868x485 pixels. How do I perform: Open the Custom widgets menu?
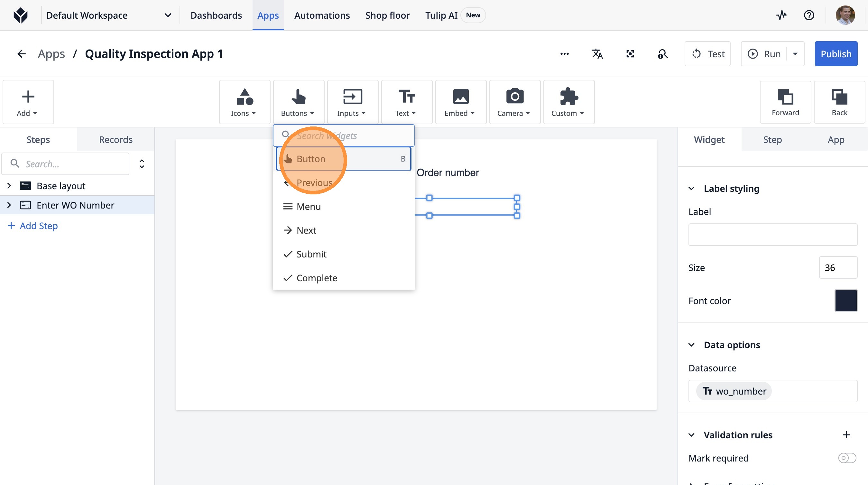coord(568,102)
